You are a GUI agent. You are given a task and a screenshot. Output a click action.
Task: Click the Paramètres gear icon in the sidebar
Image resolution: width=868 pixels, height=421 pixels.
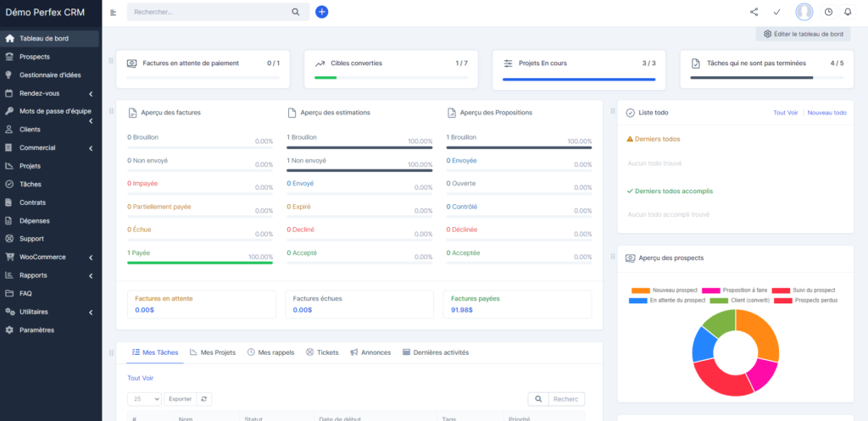(x=8, y=330)
